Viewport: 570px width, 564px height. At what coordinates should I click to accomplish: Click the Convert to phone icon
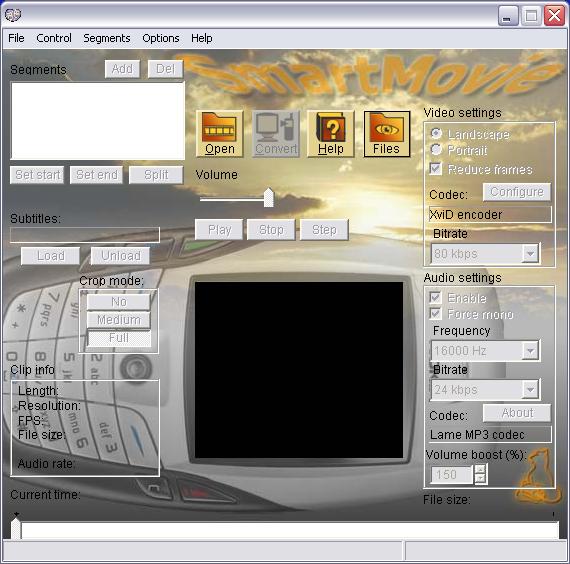click(x=276, y=134)
